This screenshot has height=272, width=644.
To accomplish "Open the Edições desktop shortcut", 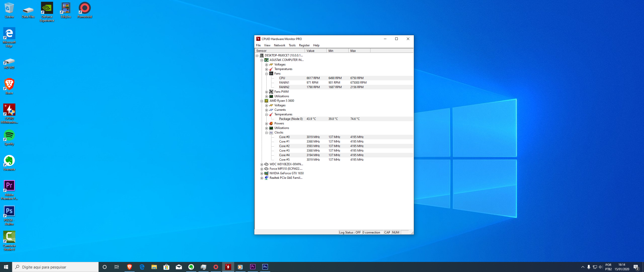I will point(66,10).
